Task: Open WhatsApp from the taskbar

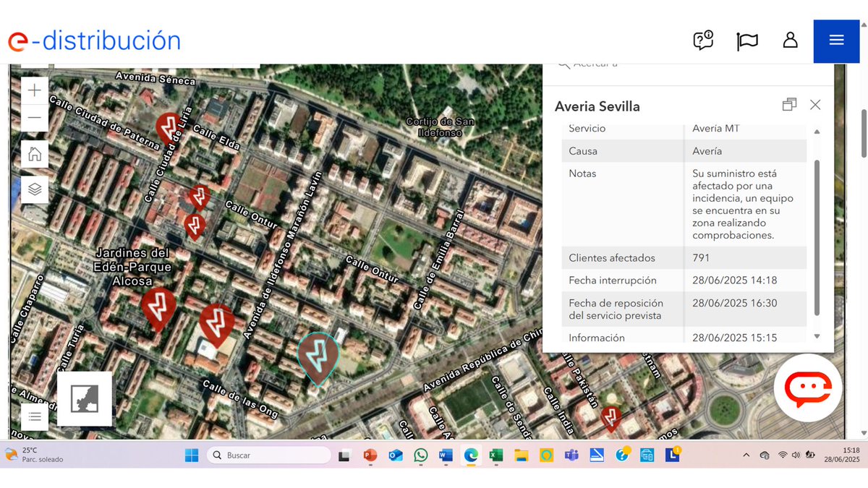Action: (421, 455)
